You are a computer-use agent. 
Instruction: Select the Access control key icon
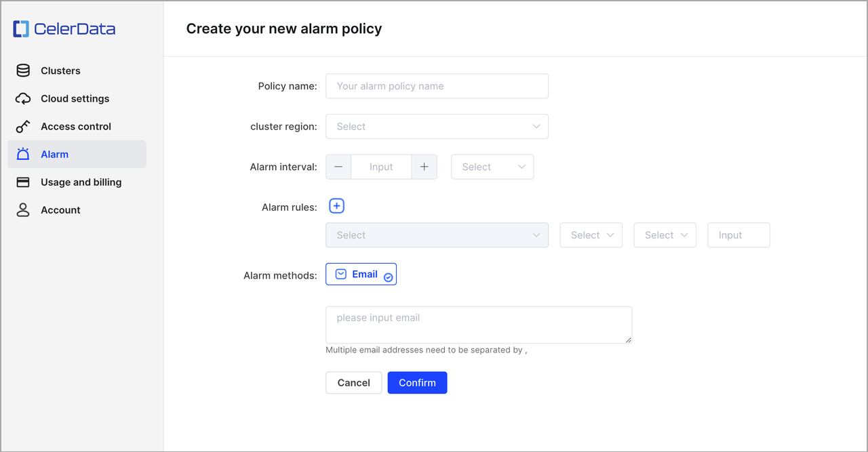(x=22, y=126)
